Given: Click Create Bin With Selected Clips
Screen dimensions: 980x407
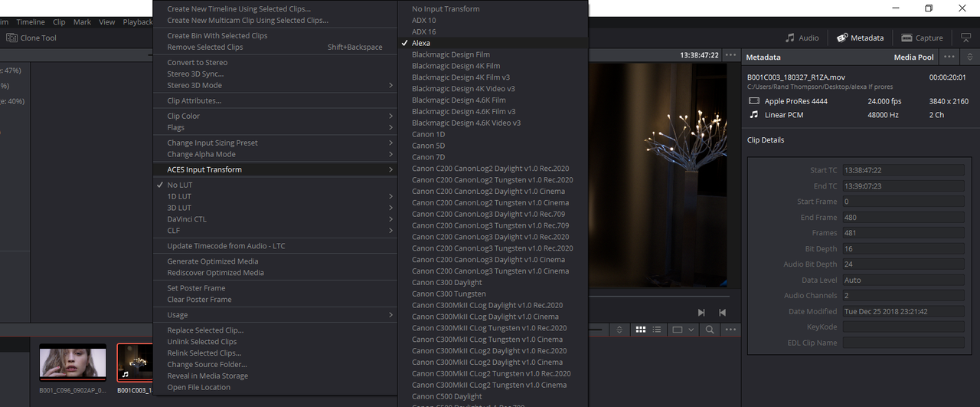Looking at the screenshot, I should point(276,35).
